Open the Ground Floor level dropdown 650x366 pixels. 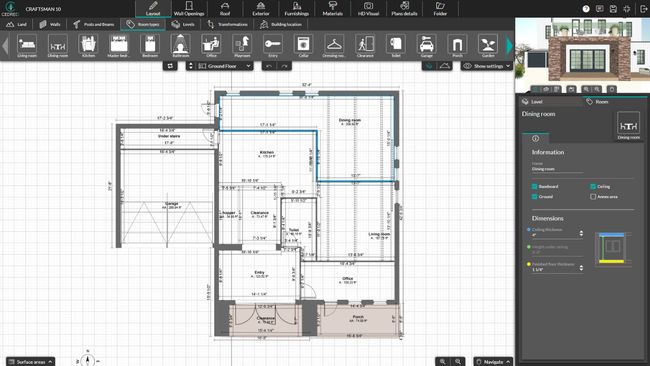click(x=224, y=66)
